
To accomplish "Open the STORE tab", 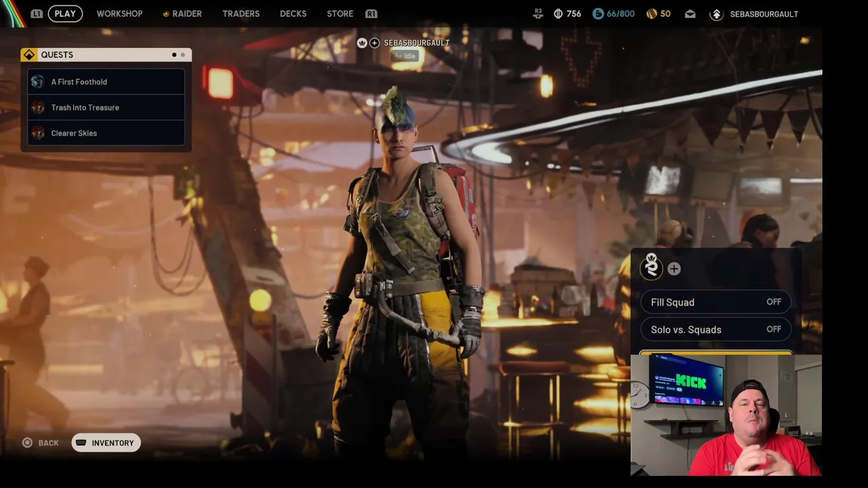I will (340, 14).
